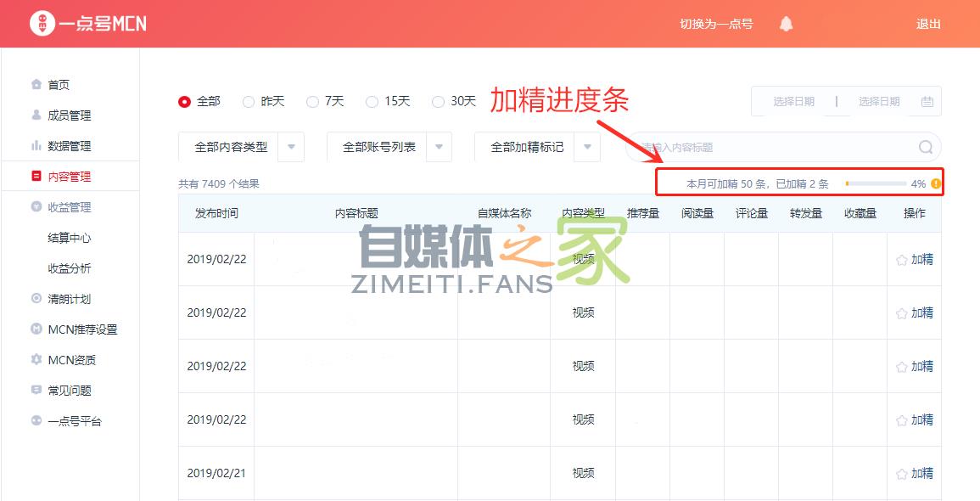
Task: Choose the 30天 radio filter
Action: pos(438,102)
